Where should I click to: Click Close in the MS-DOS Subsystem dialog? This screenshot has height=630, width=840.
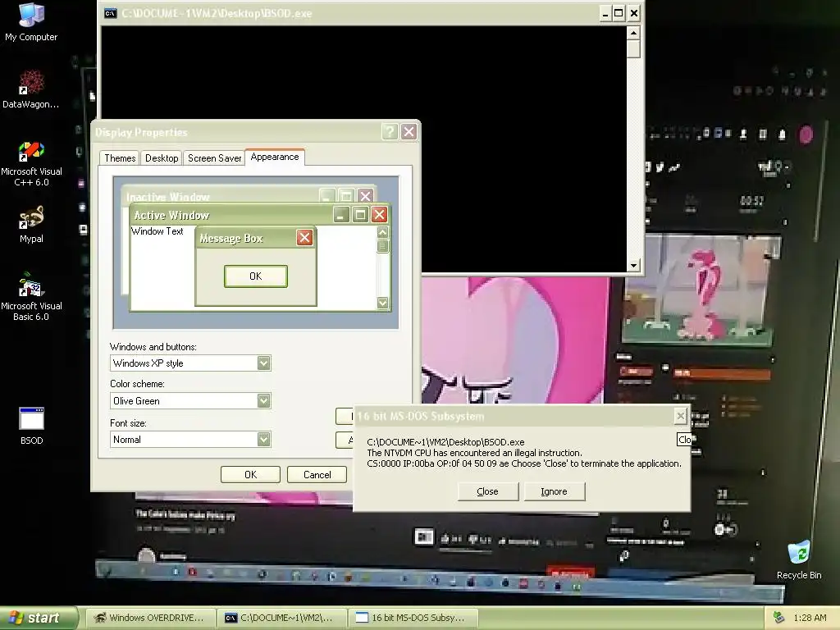pos(487,491)
